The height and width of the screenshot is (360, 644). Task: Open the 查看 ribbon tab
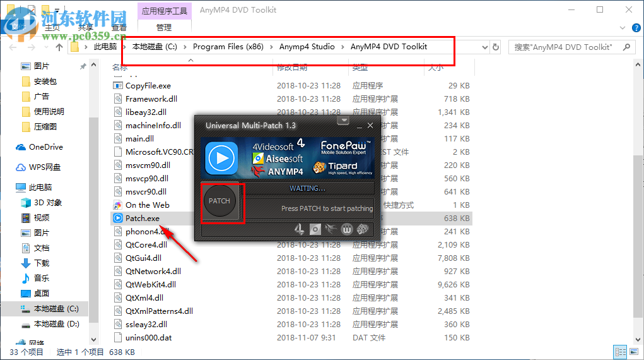click(119, 28)
